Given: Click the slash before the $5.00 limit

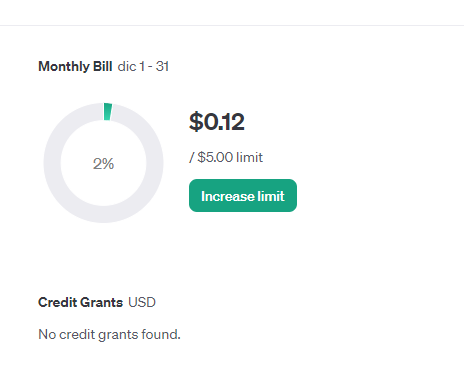Looking at the screenshot, I should point(192,157).
